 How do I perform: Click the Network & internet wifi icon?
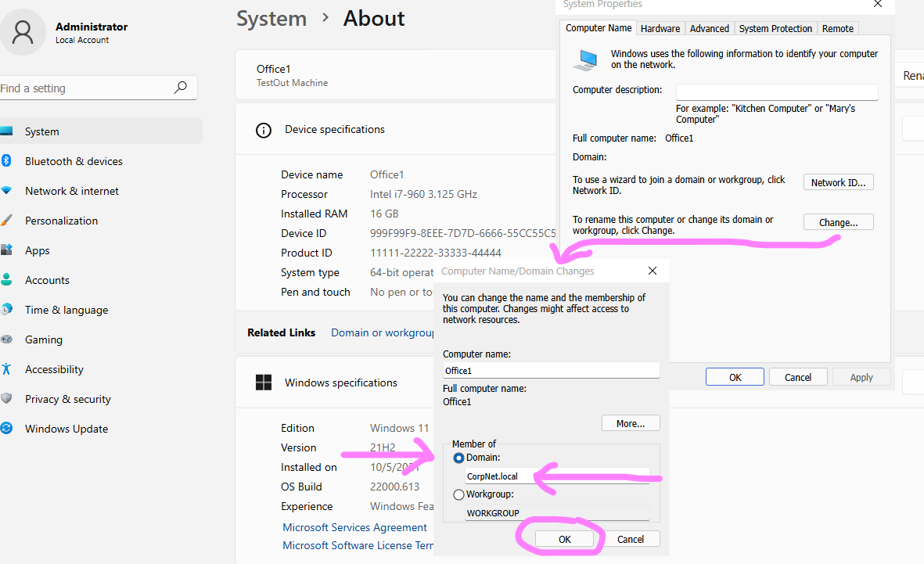coord(6,190)
